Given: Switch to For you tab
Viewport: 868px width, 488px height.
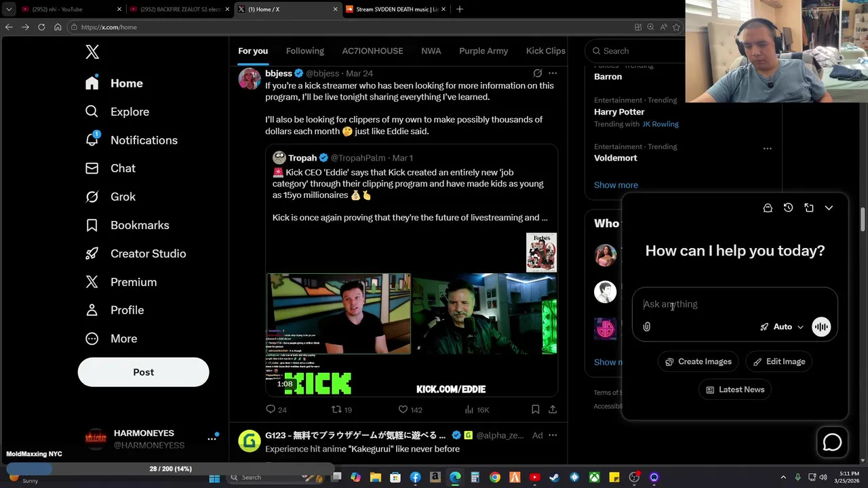Looking at the screenshot, I should [253, 51].
